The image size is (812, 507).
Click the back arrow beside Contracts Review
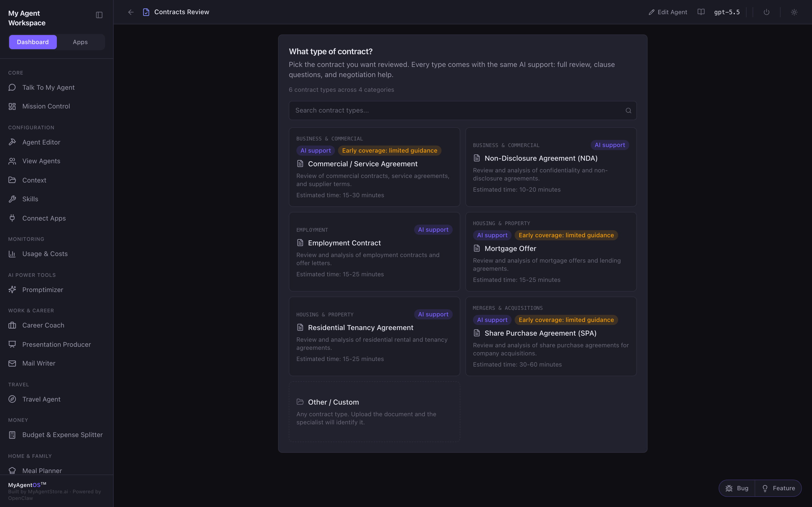click(x=131, y=12)
